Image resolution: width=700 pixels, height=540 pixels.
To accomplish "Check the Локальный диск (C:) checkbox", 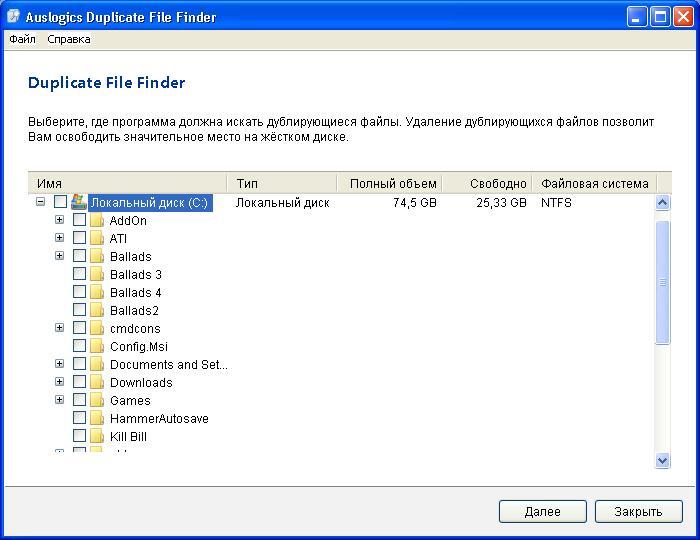I will click(x=60, y=202).
